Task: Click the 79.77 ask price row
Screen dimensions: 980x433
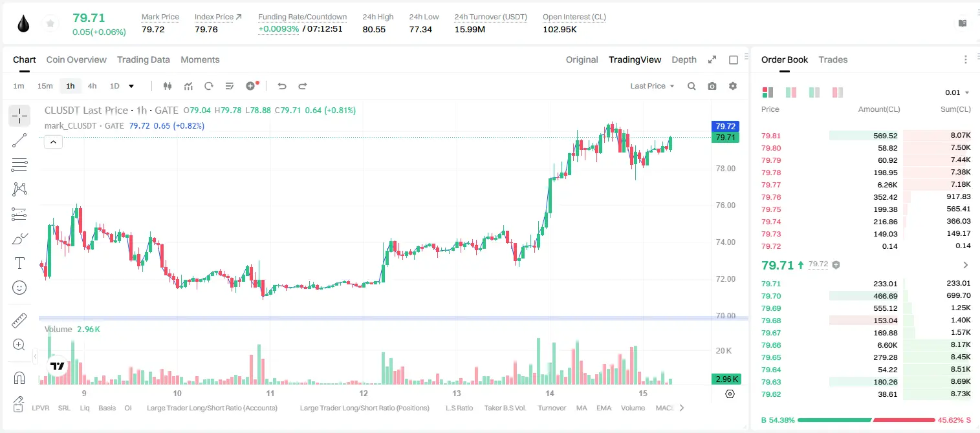Action: 866,185
